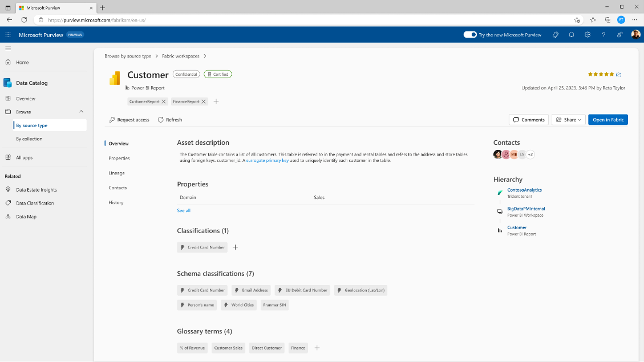Click browser back arrow

9,20
